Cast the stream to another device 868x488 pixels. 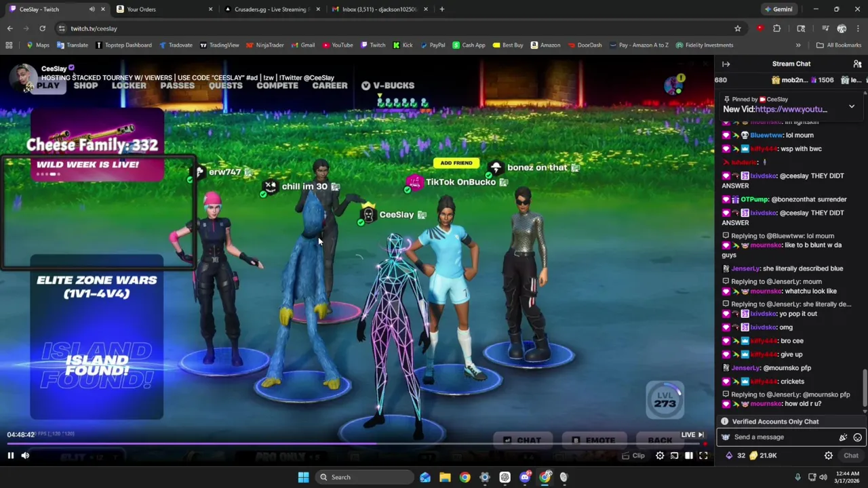[674, 455]
